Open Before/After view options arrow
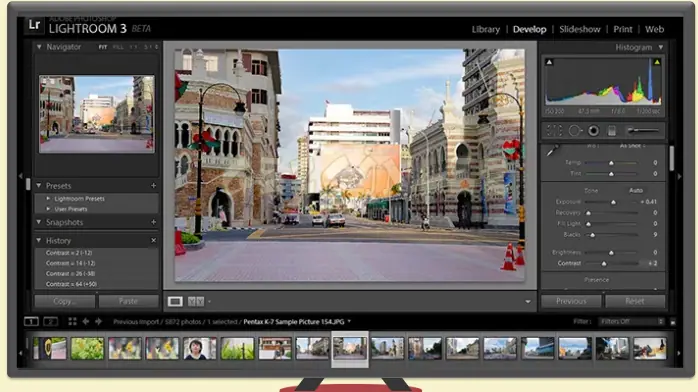Viewport: 698px width, 392px height. 209,302
